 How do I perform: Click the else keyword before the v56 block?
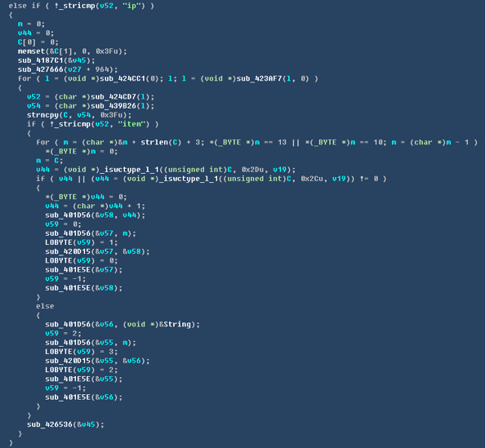(x=45, y=306)
